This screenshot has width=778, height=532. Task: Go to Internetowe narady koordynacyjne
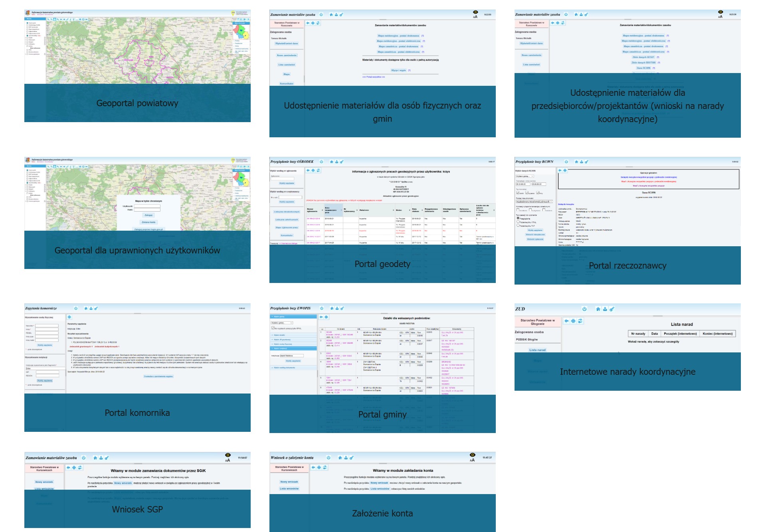[x=628, y=372]
